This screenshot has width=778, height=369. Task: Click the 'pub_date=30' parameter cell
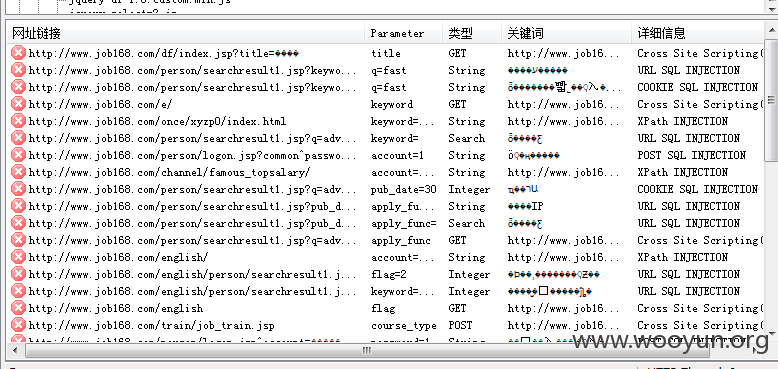[x=403, y=189]
